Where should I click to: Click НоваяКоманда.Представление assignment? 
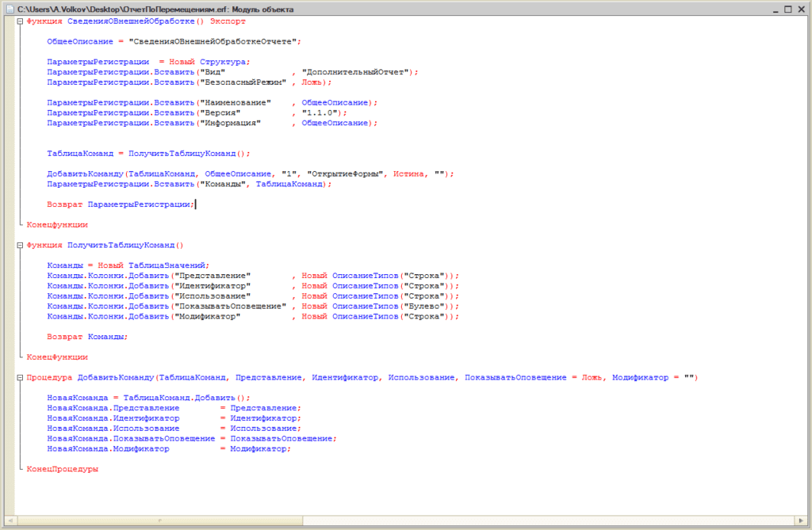[x=174, y=408]
